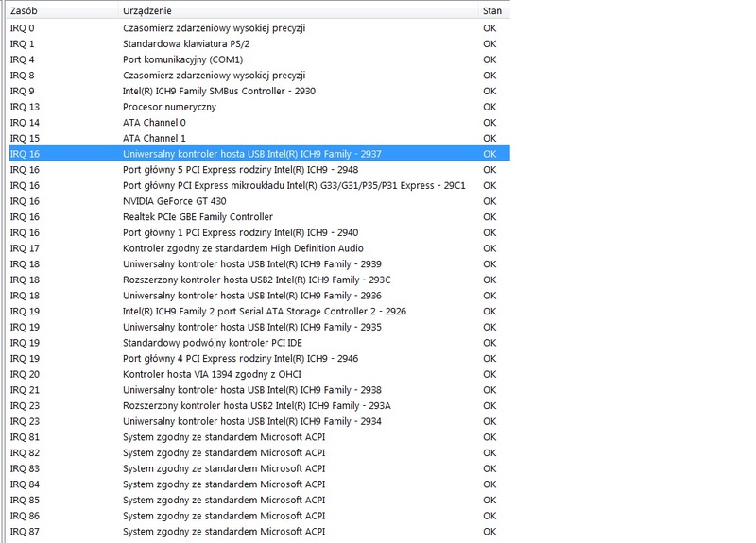The width and height of the screenshot is (756, 543).
Task: Click highlighted USB host controller 2937 row
Action: pyautogui.click(x=259, y=154)
